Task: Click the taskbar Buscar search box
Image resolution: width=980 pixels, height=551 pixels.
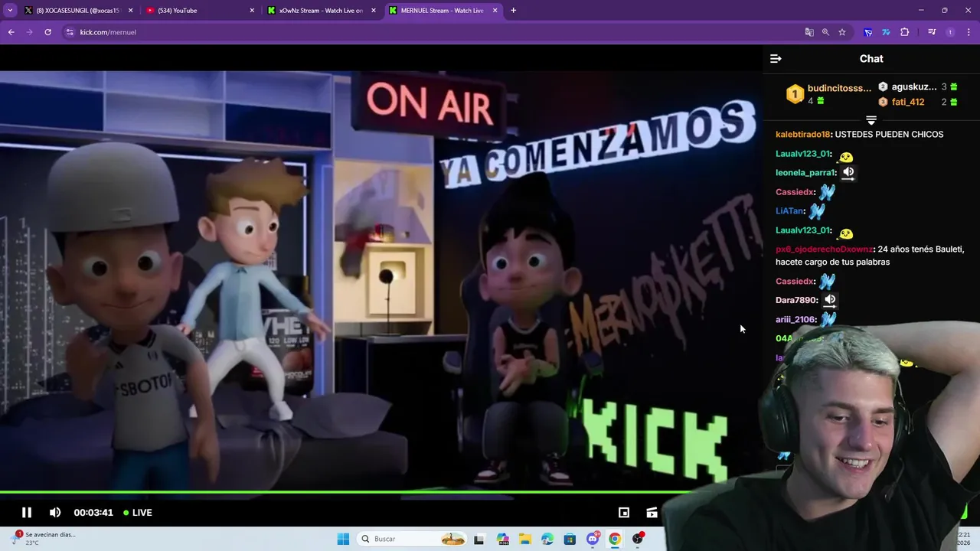Action: 413,539
